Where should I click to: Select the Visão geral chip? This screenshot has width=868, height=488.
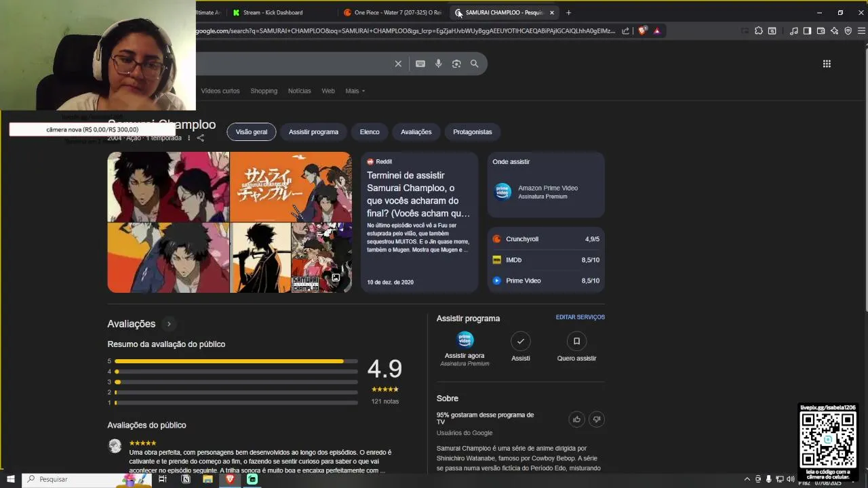252,132
